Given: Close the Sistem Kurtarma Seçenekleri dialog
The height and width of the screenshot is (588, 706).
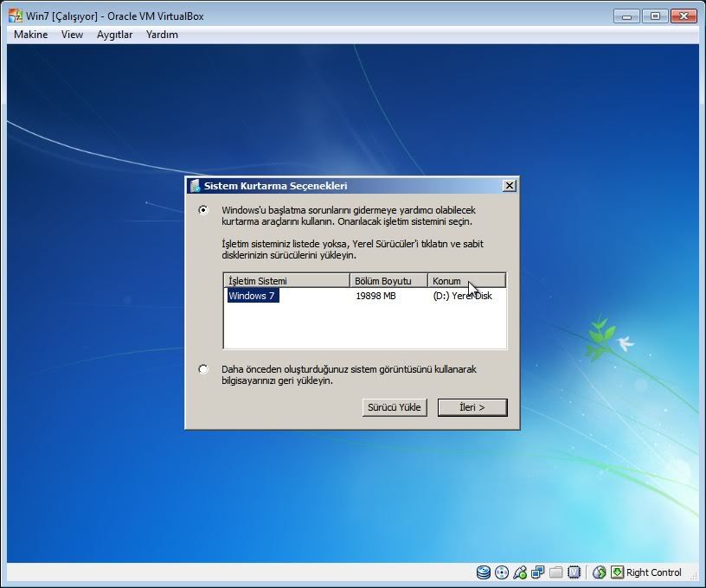Looking at the screenshot, I should 510,186.
